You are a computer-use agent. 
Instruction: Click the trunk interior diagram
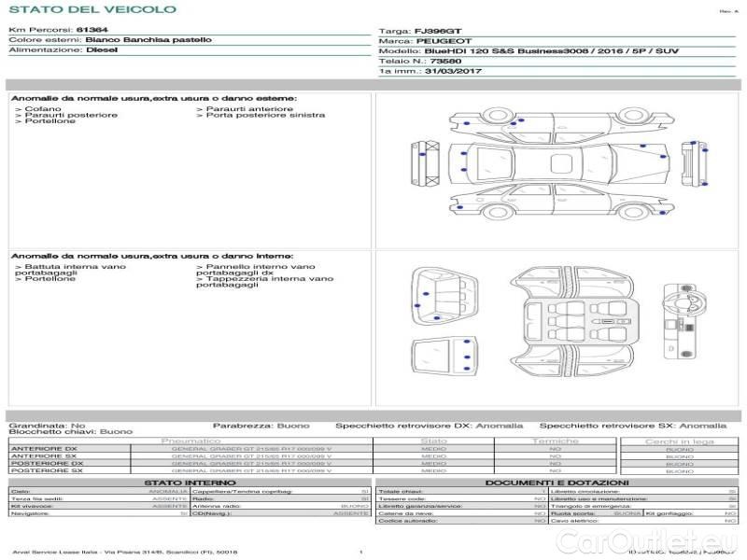tap(444, 296)
